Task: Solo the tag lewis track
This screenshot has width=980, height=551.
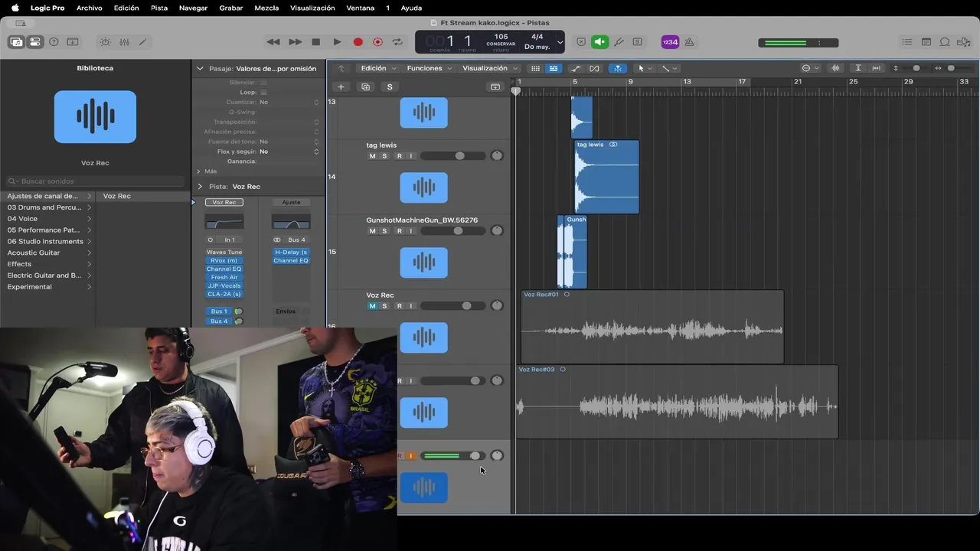Action: tap(384, 156)
